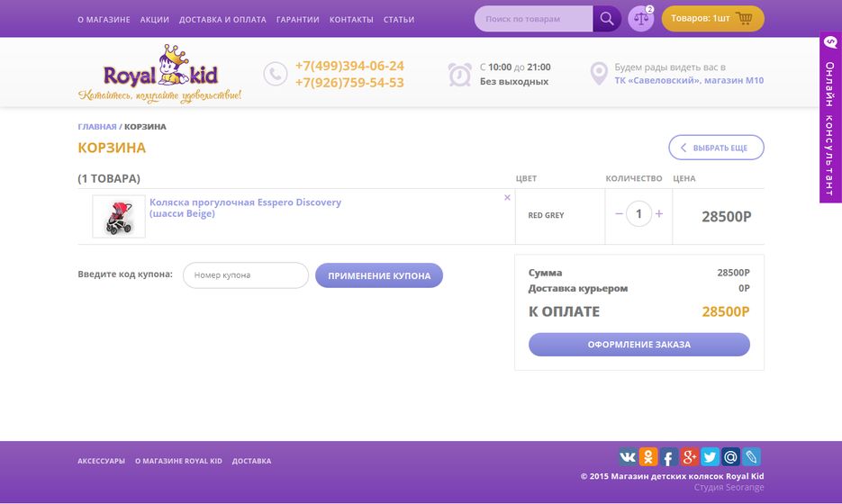This screenshot has height=504, width=842.
Task: Go to the АКЦИИ page
Action: (x=155, y=19)
